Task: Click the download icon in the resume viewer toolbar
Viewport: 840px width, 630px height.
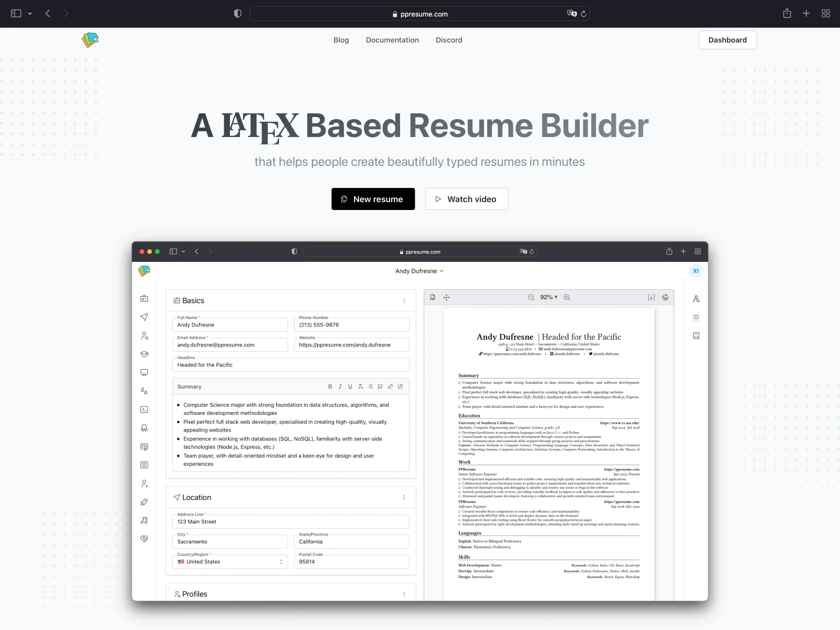Action: pos(652,297)
